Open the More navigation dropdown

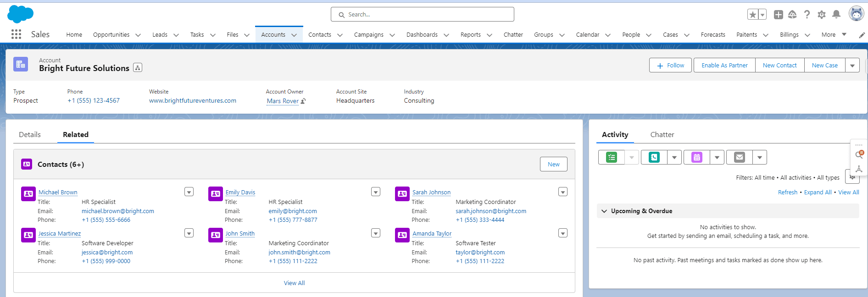834,34
